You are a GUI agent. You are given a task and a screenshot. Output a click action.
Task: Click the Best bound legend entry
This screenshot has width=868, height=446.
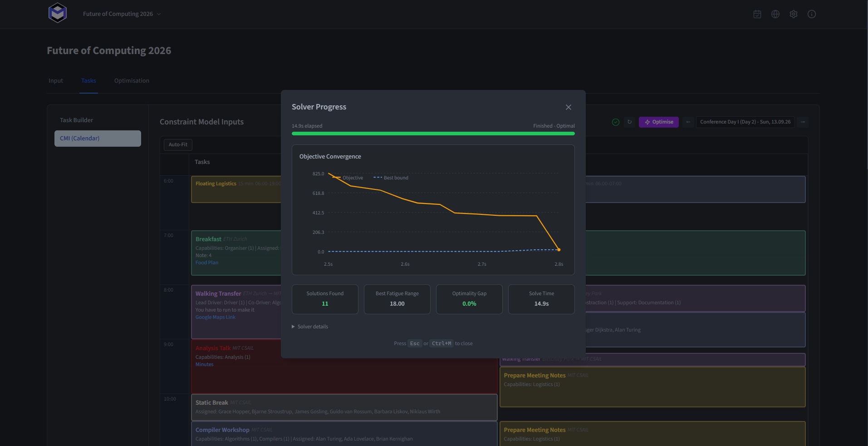pos(391,178)
